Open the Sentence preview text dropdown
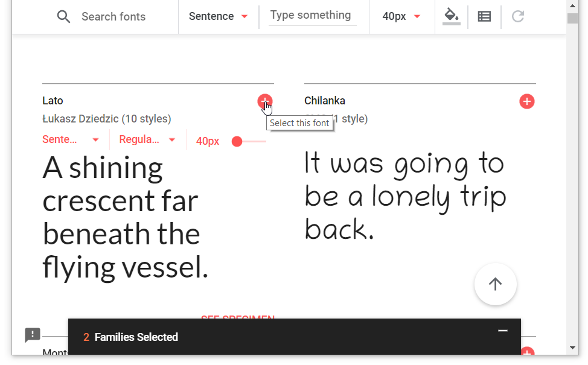This screenshot has height=365, width=588. [218, 16]
